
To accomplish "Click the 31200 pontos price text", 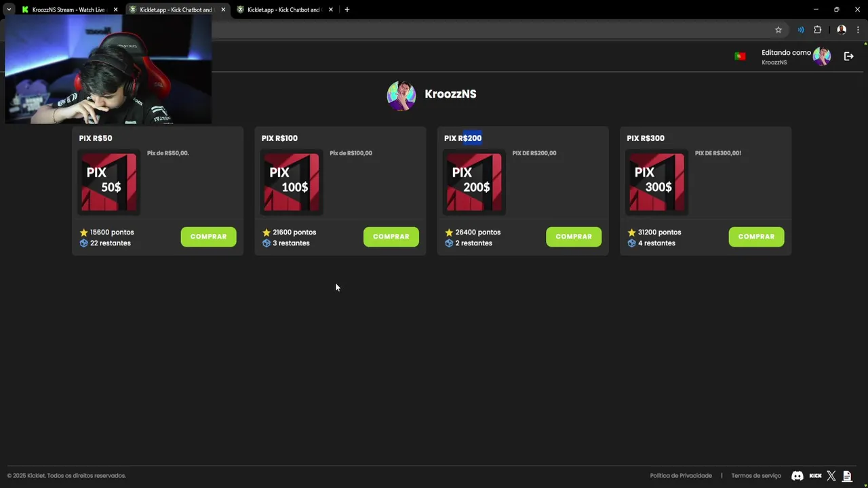I will pyautogui.click(x=660, y=232).
